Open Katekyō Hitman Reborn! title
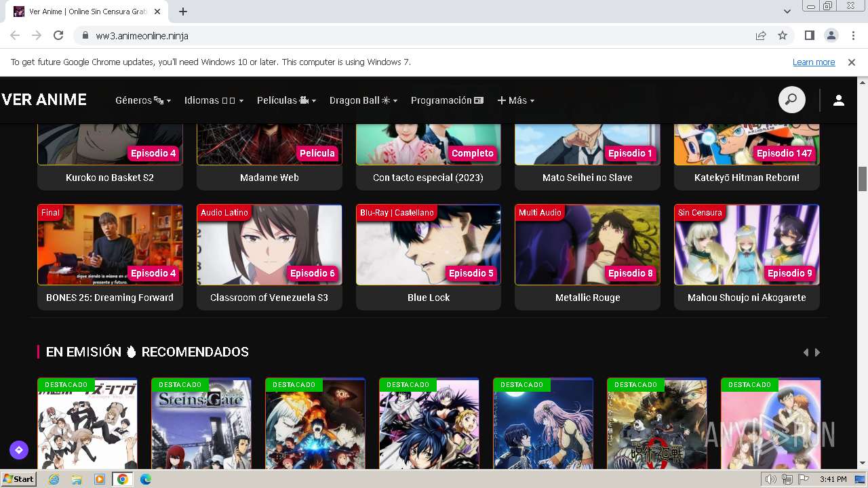 tap(747, 178)
